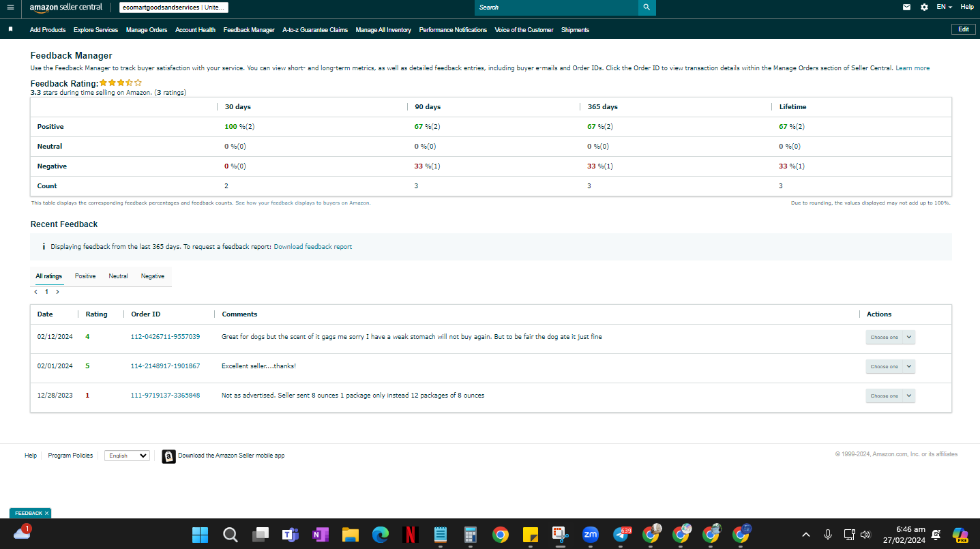The height and width of the screenshot is (549, 980).
Task: Close the FEEDBACK tag
Action: 46,513
